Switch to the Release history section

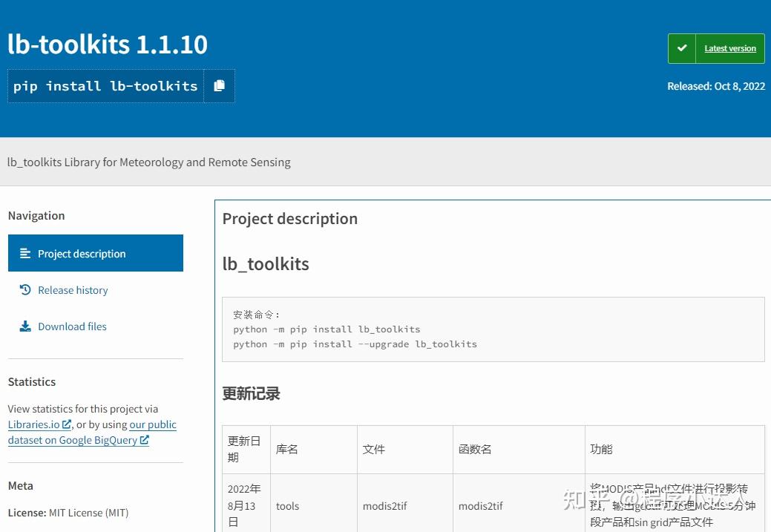[x=72, y=289]
